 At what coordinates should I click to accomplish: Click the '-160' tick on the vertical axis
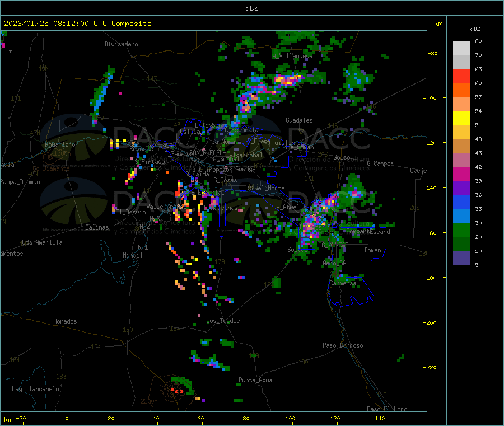click(x=431, y=233)
